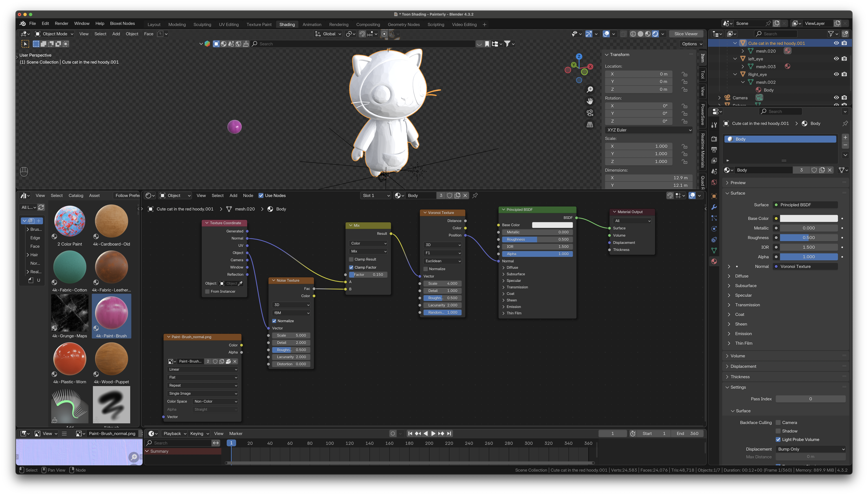The width and height of the screenshot is (868, 495).
Task: Expand the Volume panel in material properties
Action: tap(738, 356)
